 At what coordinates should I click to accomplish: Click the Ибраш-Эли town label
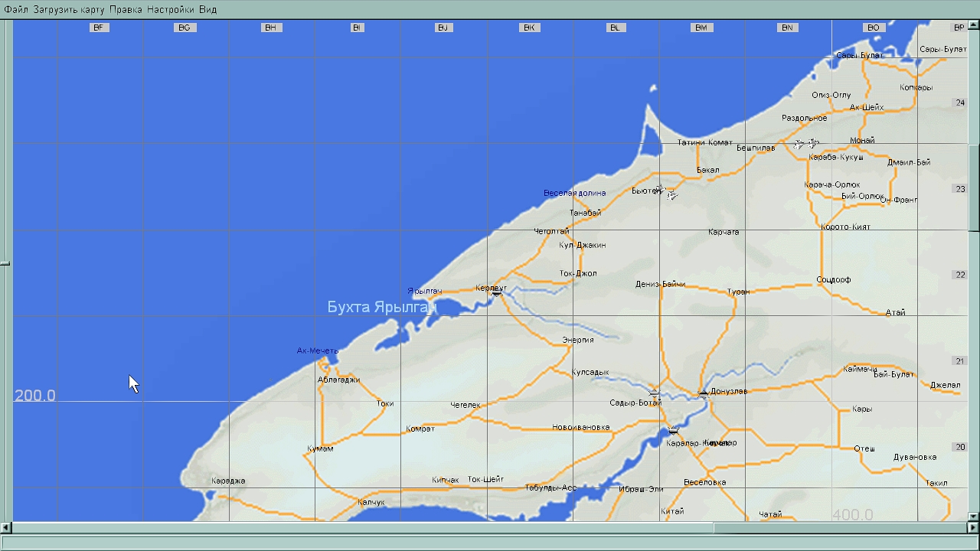642,488
